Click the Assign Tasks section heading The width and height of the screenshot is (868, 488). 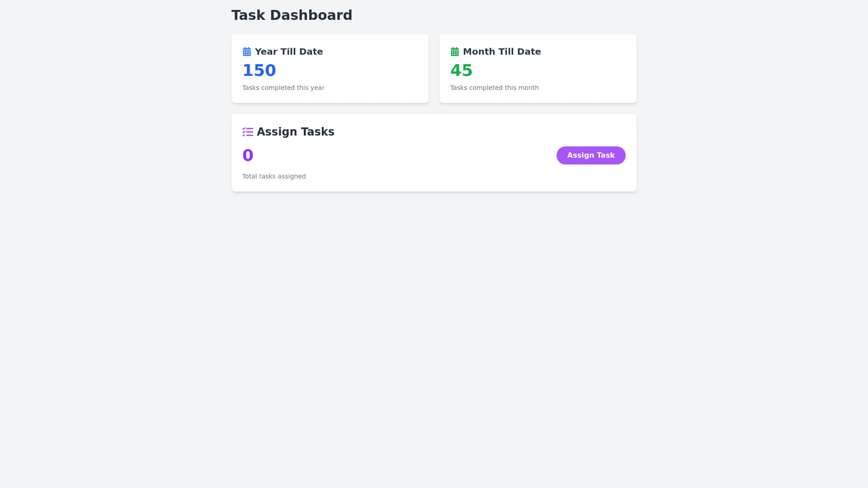coord(295,132)
